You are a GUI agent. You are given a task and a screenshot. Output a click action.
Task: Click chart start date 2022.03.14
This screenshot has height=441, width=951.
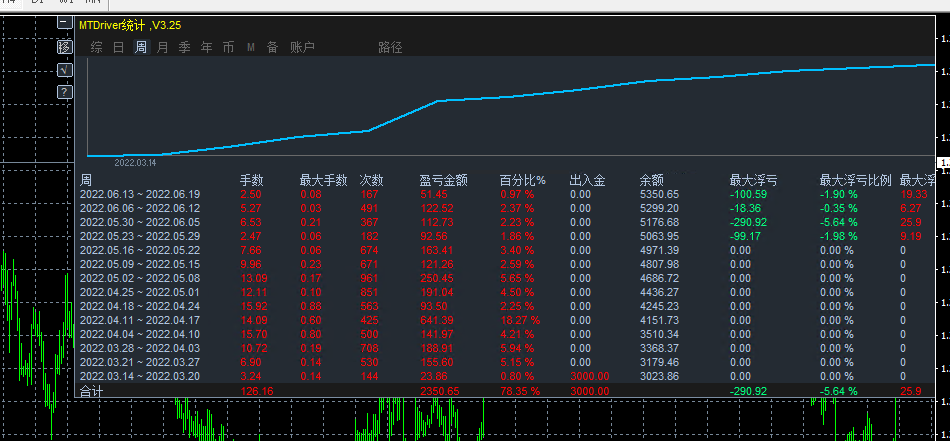pyautogui.click(x=135, y=163)
